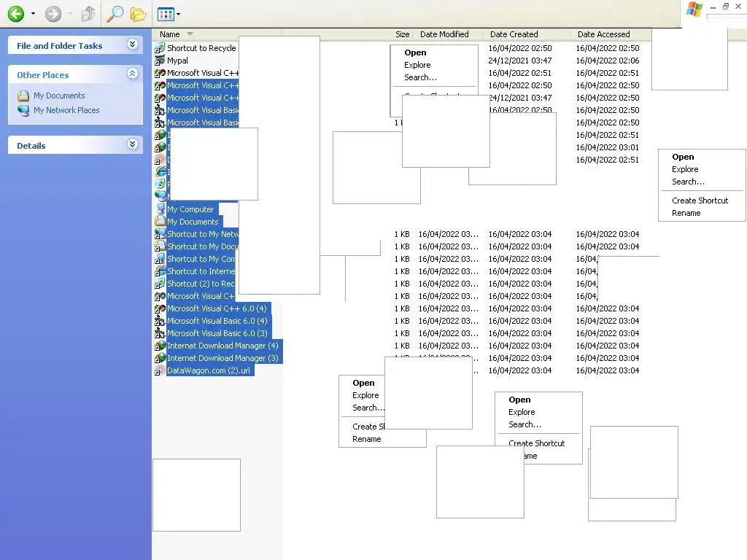The image size is (747, 560).
Task: Select the Mypal file name
Action: 177,61
